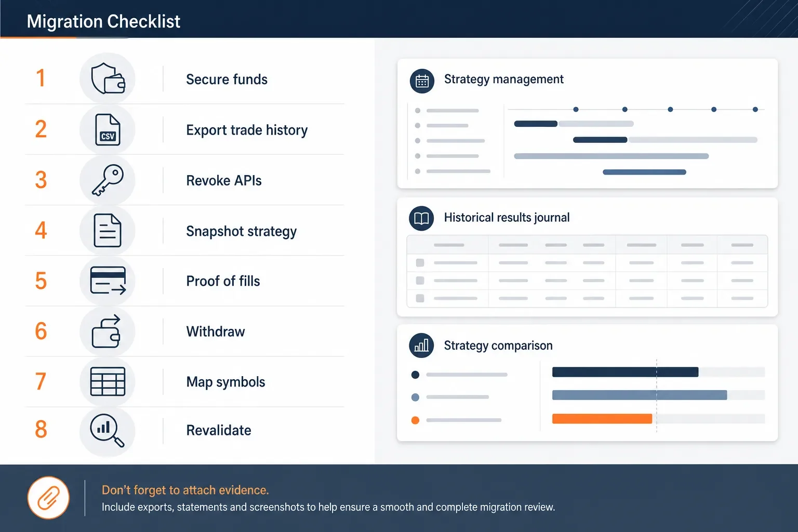Click the dark navy legend dot in Strategy comparison

pyautogui.click(x=415, y=375)
